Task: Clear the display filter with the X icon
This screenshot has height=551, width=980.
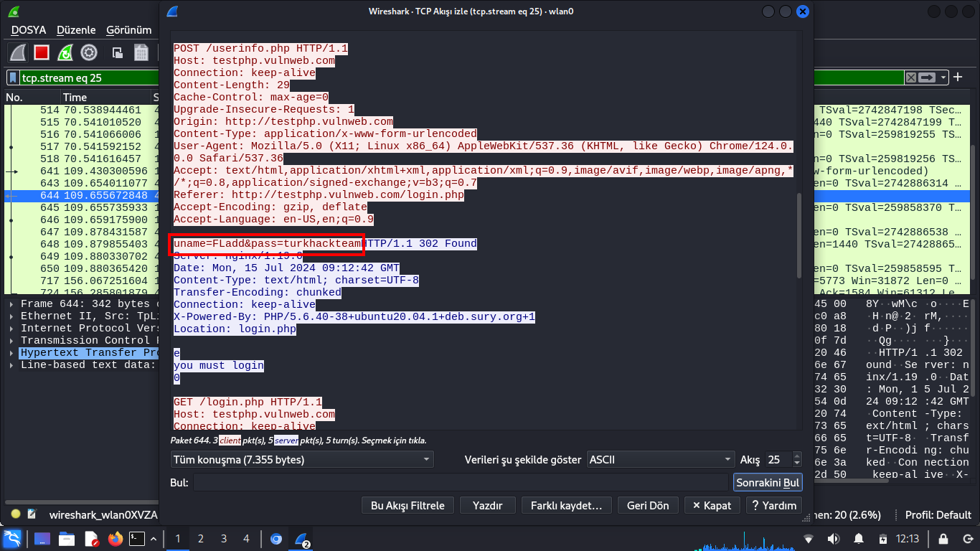Action: 910,77
